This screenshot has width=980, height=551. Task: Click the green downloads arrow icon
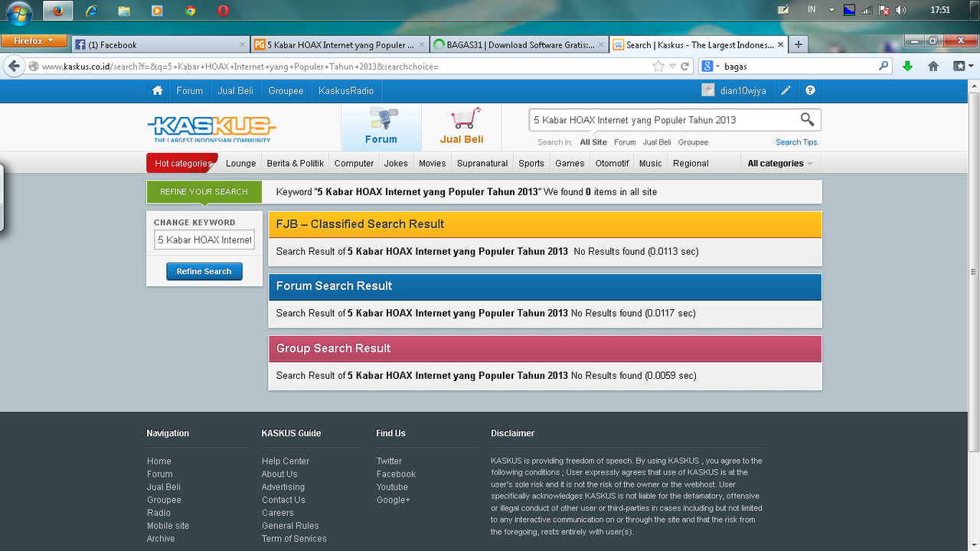pos(907,67)
